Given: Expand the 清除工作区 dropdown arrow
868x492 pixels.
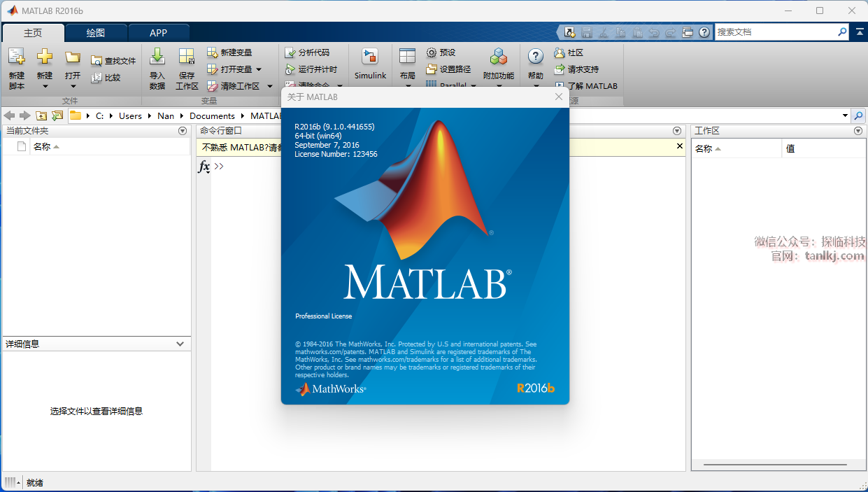Looking at the screenshot, I should (270, 86).
